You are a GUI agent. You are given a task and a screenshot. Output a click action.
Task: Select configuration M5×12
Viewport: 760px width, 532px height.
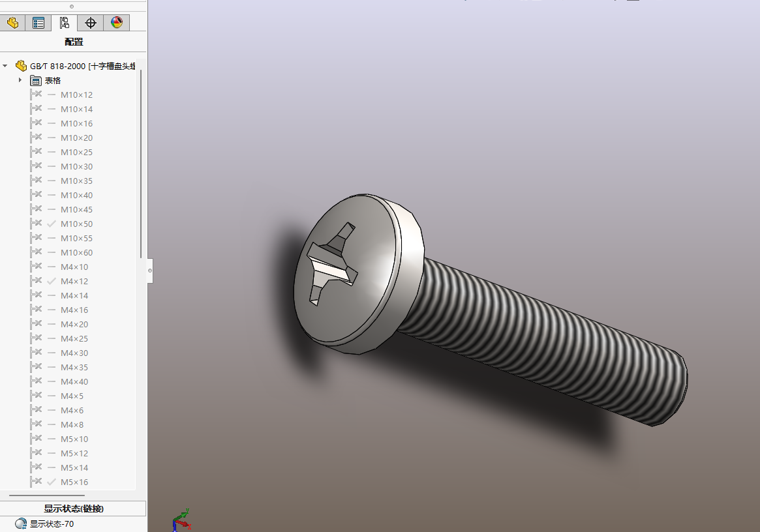pos(74,454)
